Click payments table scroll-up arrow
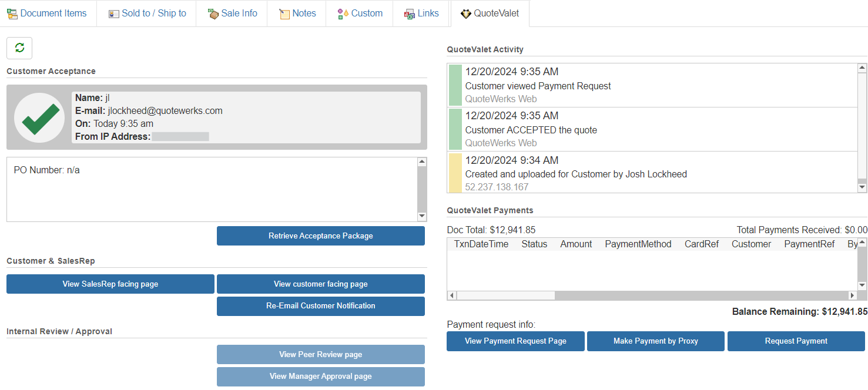Viewport: 868px width, 390px height. tap(862, 242)
